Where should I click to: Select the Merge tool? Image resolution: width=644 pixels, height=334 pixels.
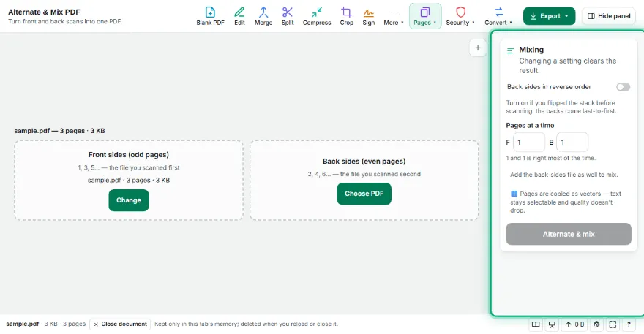263,16
